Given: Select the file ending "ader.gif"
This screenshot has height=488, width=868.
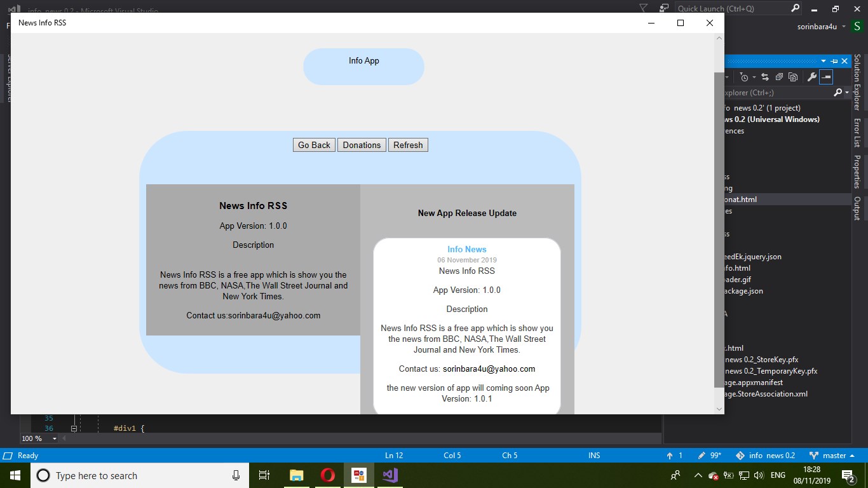Looking at the screenshot, I should [738, 280].
